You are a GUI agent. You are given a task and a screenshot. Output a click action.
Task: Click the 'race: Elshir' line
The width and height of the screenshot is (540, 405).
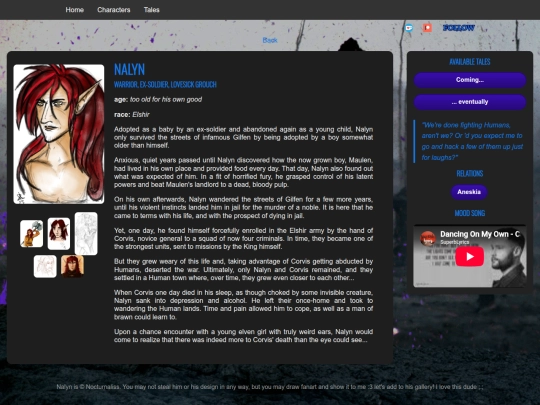click(132, 115)
